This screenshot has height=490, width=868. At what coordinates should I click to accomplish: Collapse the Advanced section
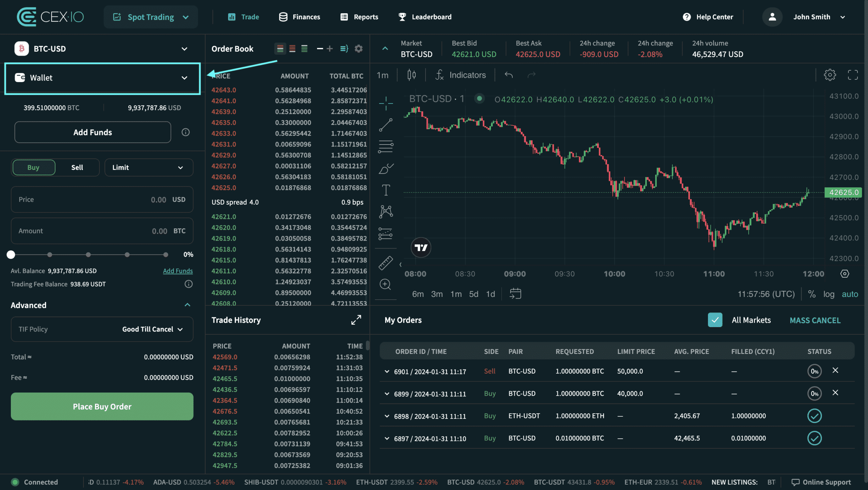coord(187,305)
